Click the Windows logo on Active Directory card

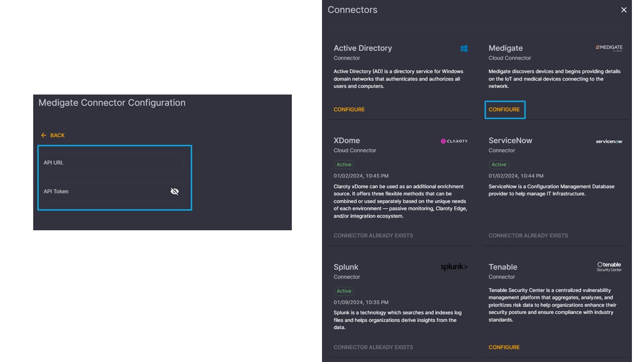[464, 48]
